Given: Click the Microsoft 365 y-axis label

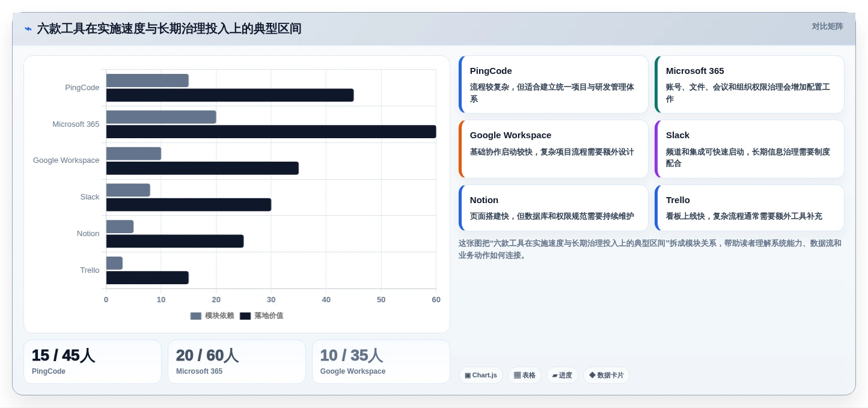Looking at the screenshot, I should (x=76, y=124).
